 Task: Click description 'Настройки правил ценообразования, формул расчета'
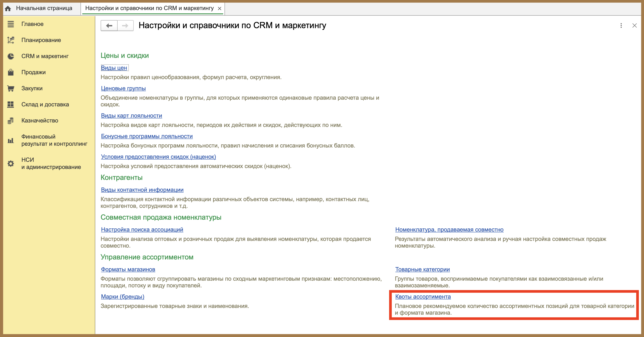point(191,77)
